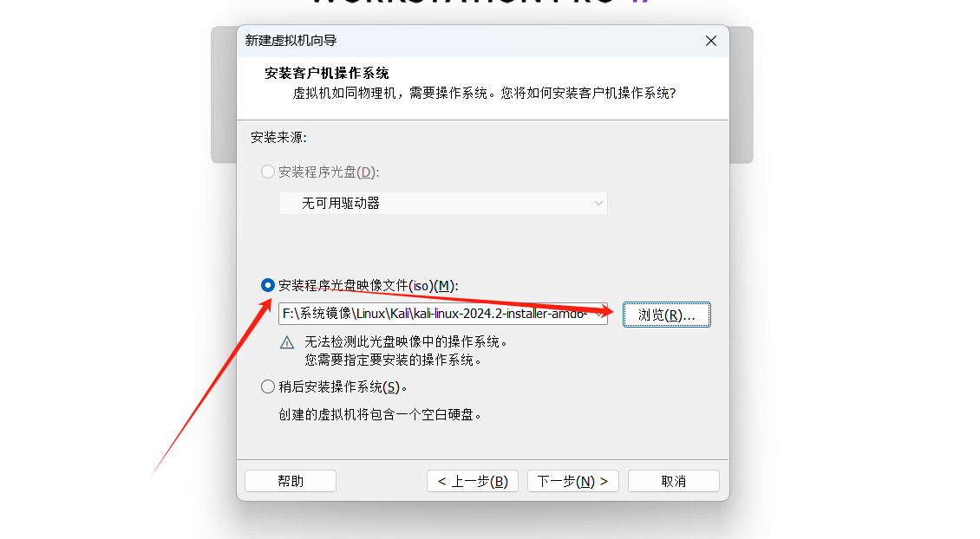Click the 虚拟机如同物理机 subtitle text

(x=485, y=93)
